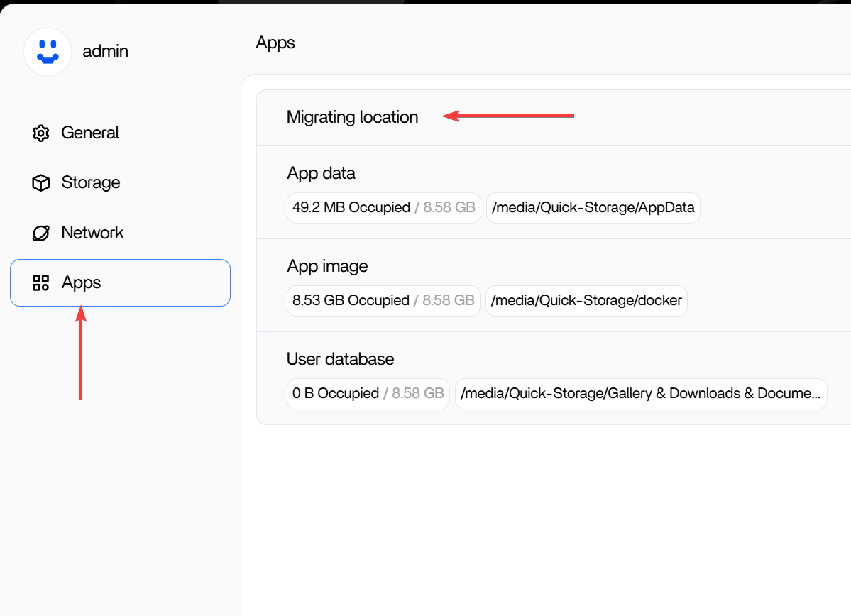This screenshot has height=616, width=851.
Task: Go to the Network settings label
Action: coord(92,233)
